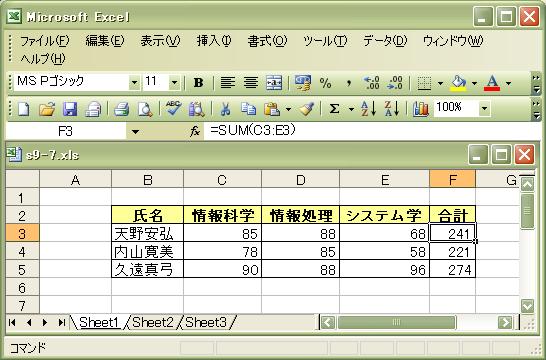Select Sheet1 tab
This screenshot has width=546, height=360.
point(99,322)
